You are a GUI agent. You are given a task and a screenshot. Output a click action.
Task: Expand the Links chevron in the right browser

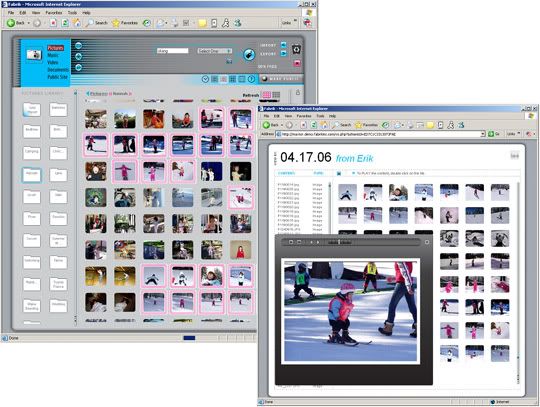pyautogui.click(x=519, y=133)
